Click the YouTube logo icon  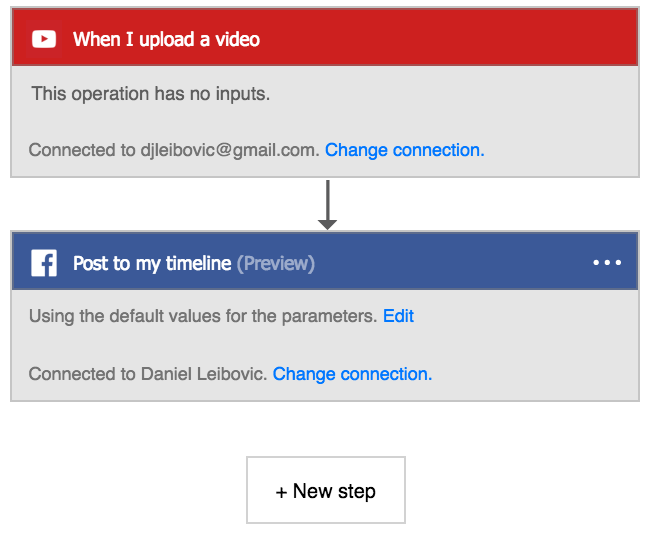click(x=44, y=40)
